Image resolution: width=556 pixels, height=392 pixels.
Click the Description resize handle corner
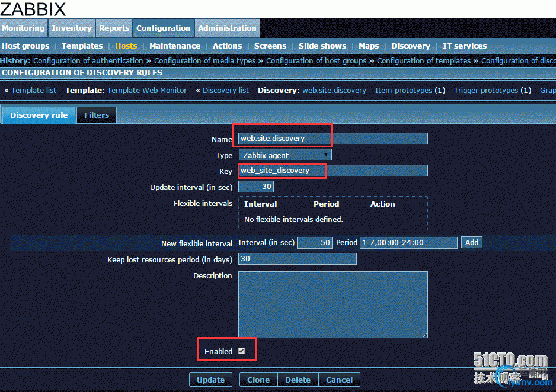pyautogui.click(x=425, y=335)
